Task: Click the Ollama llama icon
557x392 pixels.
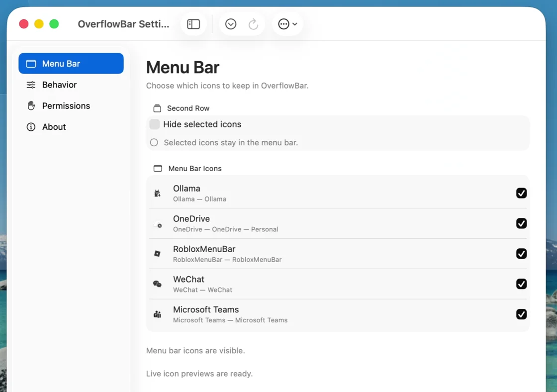Action: [x=157, y=194]
